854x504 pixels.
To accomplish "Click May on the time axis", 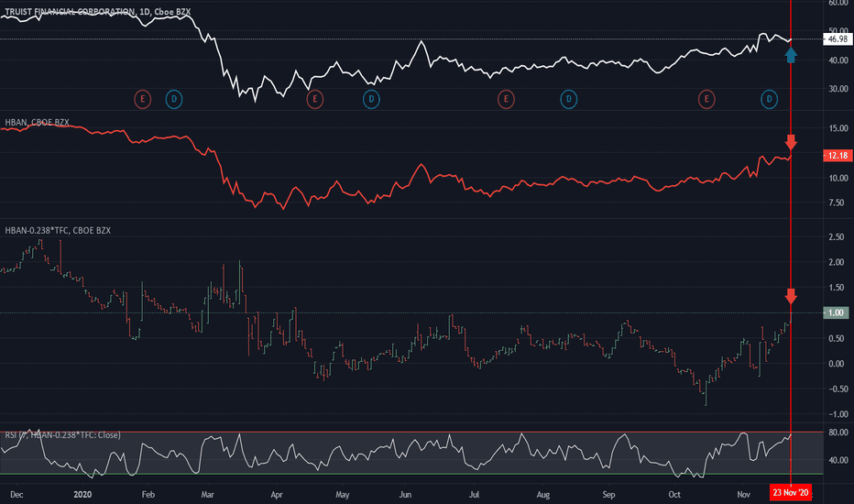I will tap(342, 495).
